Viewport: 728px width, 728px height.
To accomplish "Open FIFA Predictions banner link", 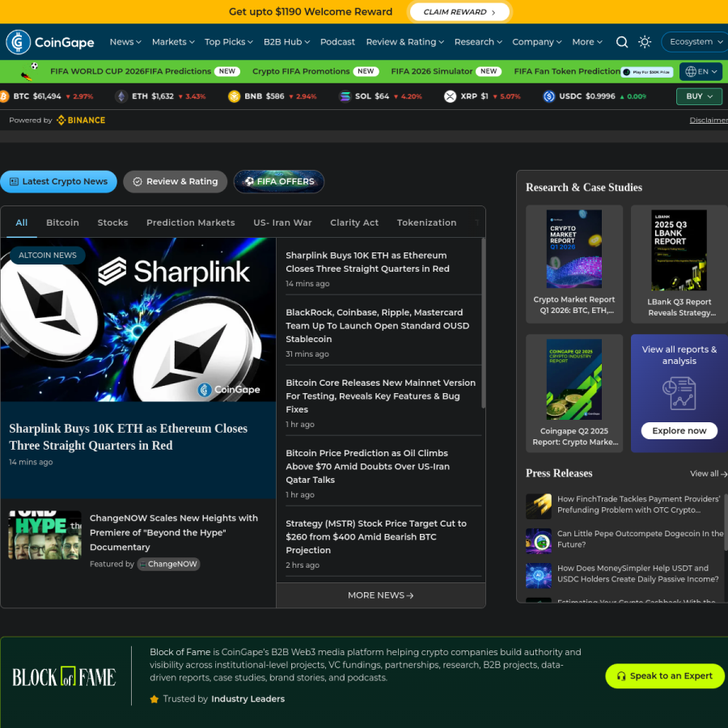I will pos(178,71).
